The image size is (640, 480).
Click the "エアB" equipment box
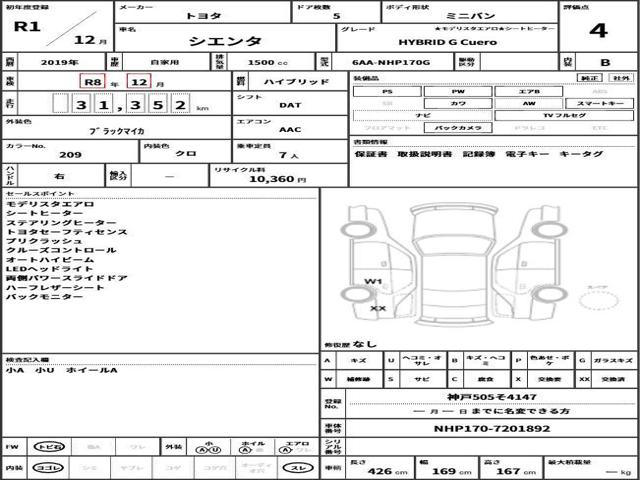pyautogui.click(x=529, y=91)
